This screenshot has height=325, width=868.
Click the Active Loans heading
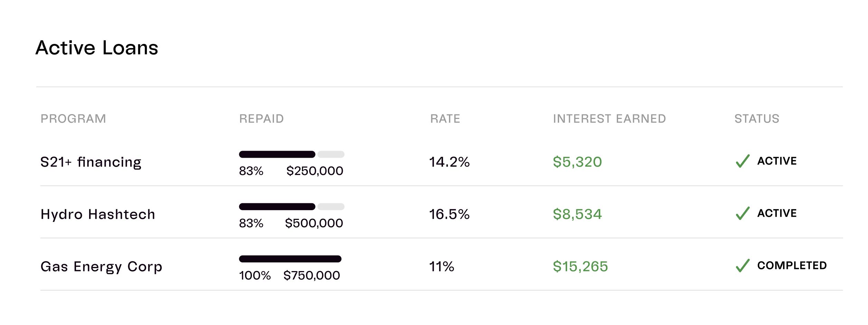(97, 48)
